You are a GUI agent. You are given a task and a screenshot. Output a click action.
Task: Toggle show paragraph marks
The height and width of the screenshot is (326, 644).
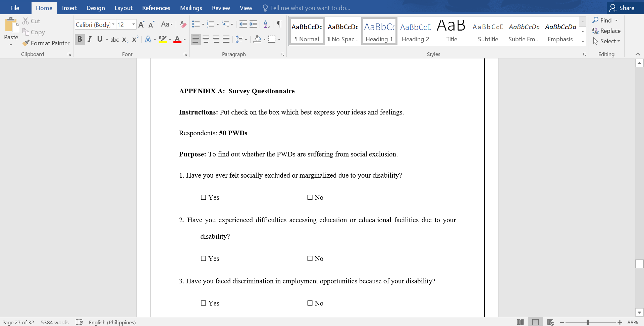[279, 24]
